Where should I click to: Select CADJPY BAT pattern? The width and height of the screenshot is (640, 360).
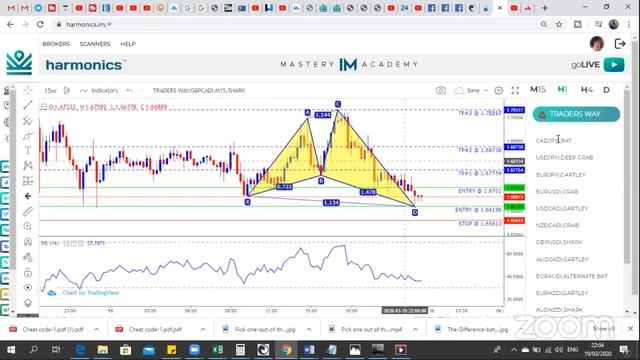tap(553, 140)
